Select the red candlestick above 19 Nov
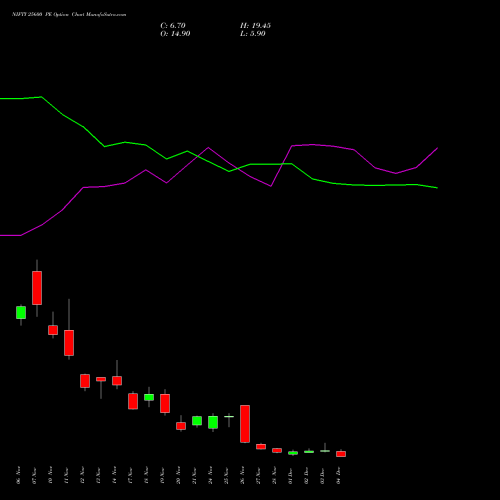The height and width of the screenshot is (500, 500). click(165, 403)
